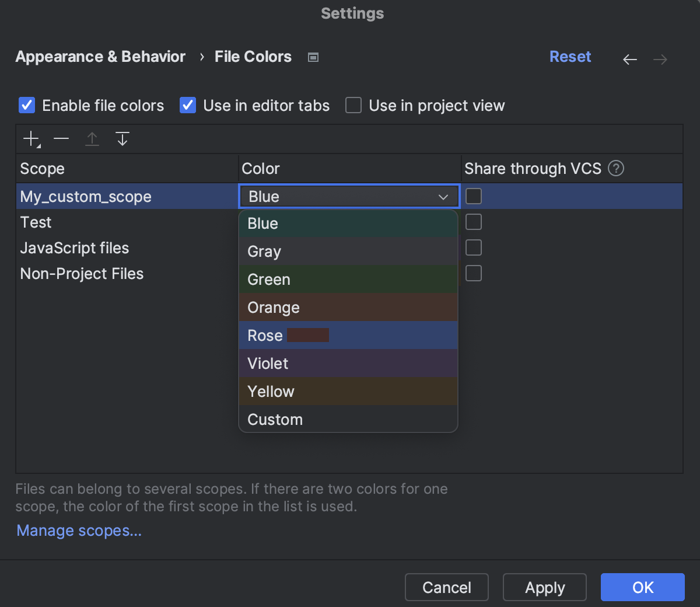Open the Color dropdown chevron
Screen dimensions: 700x607
point(443,197)
